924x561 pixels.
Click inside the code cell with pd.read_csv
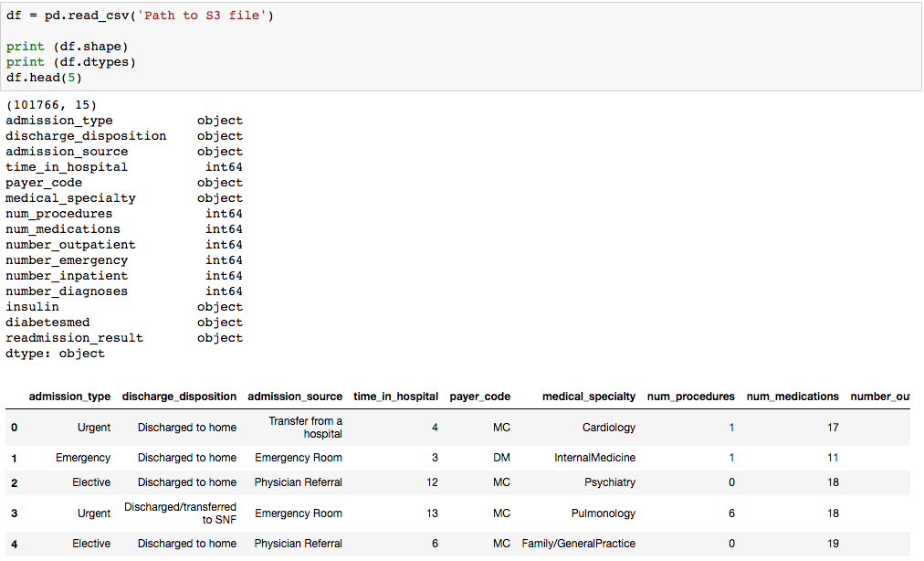pyautogui.click(x=461, y=46)
